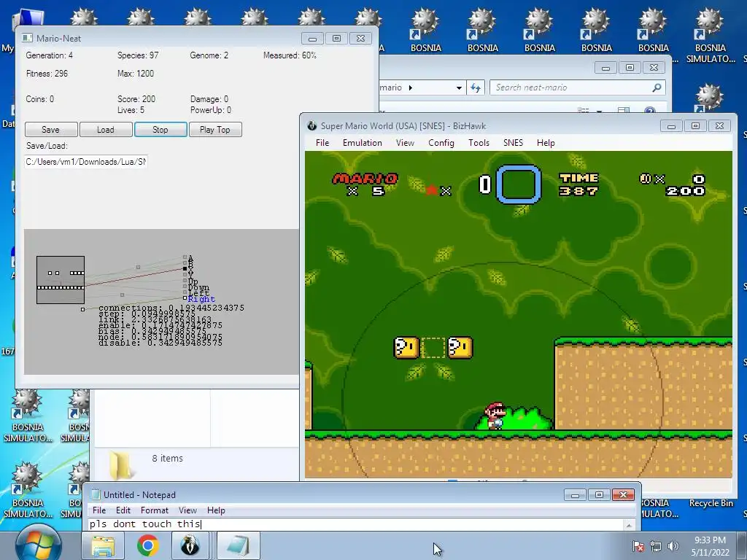This screenshot has width=747, height=560.
Task: Click the 'Max: 1200' label
Action: 135,74
